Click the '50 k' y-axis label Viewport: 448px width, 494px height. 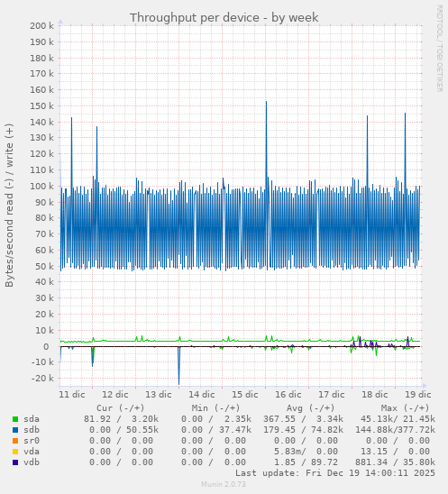tap(44, 267)
